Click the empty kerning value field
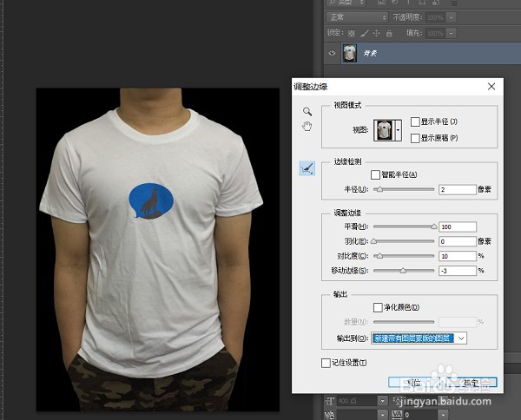The height and width of the screenshot is (420, 521). (x=357, y=415)
